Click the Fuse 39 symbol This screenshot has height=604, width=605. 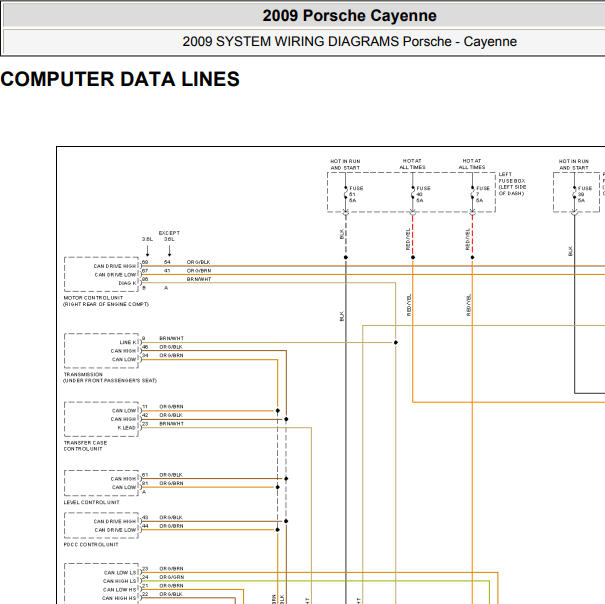click(x=574, y=193)
